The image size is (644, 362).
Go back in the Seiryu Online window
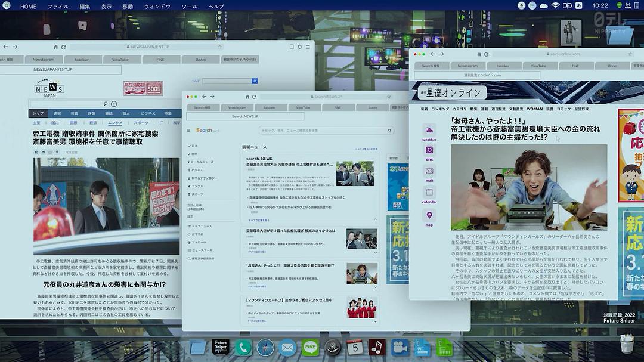point(433,54)
